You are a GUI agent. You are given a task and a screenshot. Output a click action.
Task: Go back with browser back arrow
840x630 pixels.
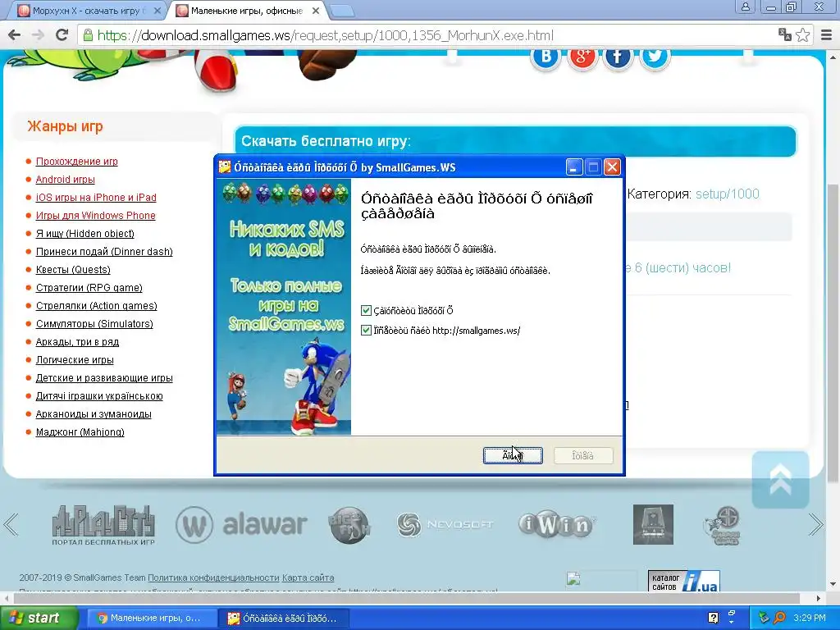coord(15,35)
